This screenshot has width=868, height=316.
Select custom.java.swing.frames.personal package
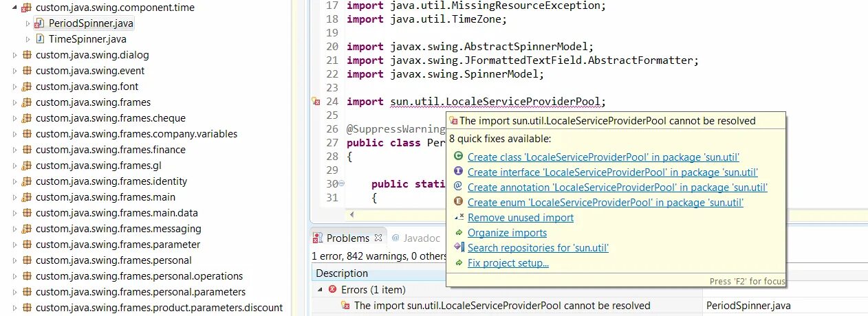click(113, 260)
